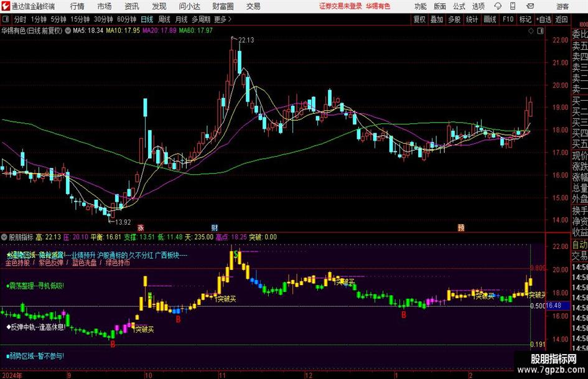Click the red B marker below September low

tap(113, 344)
